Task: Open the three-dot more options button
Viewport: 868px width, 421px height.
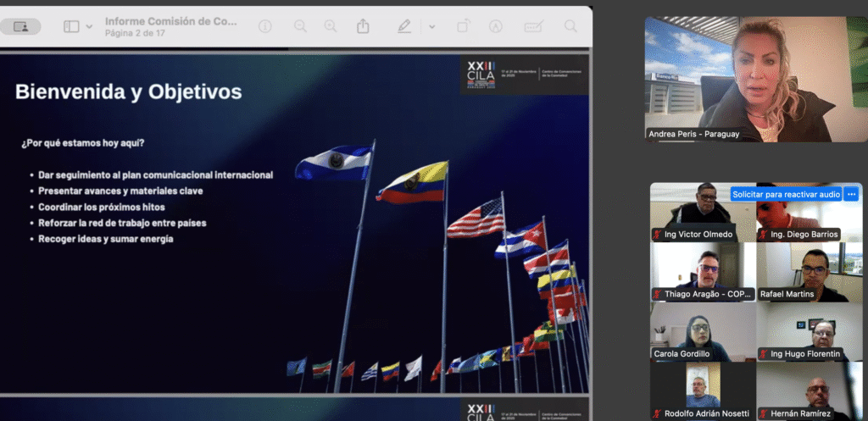Action: [x=852, y=195]
